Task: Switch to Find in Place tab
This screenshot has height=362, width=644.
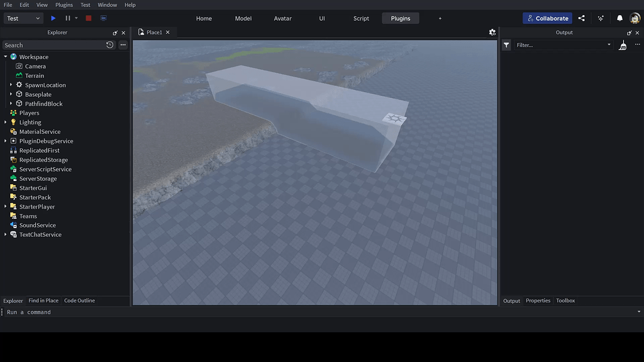Action: [43, 300]
